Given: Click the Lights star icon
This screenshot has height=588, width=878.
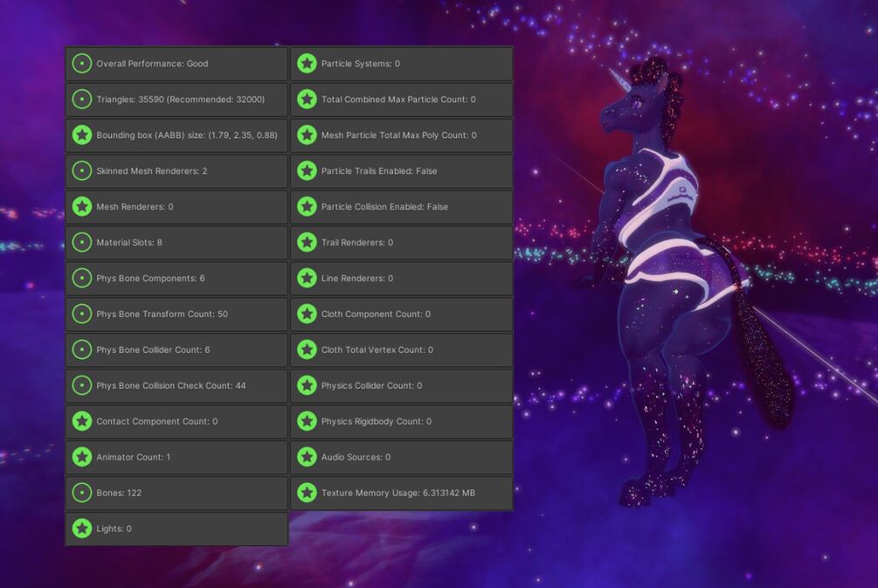Looking at the screenshot, I should (82, 529).
